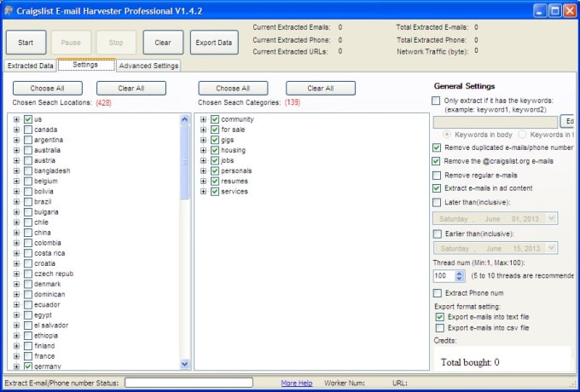
Task: Select the housing category label
Action: [x=233, y=150]
